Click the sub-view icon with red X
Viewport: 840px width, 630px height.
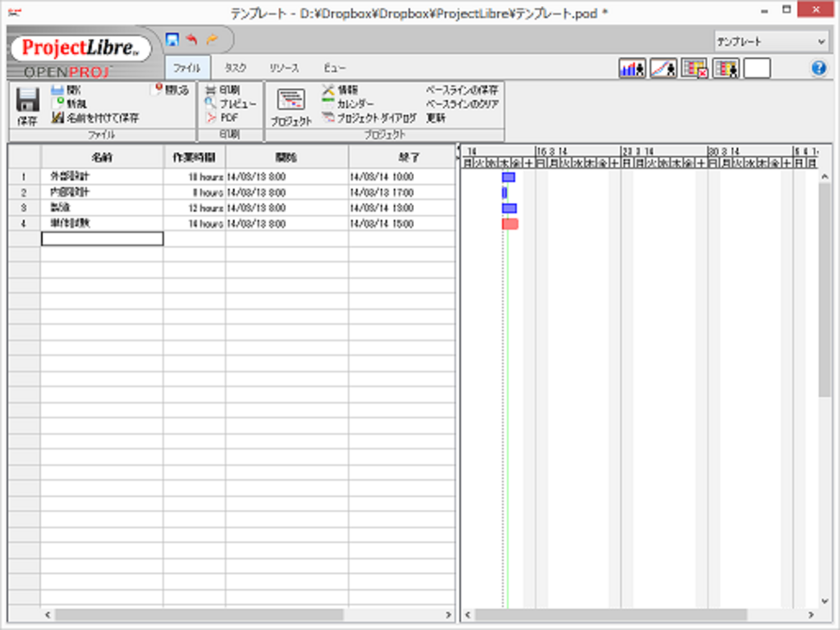[695, 68]
